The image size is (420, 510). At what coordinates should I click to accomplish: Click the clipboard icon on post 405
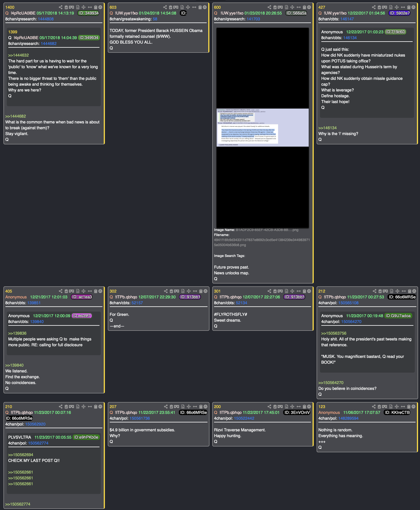tap(96, 291)
